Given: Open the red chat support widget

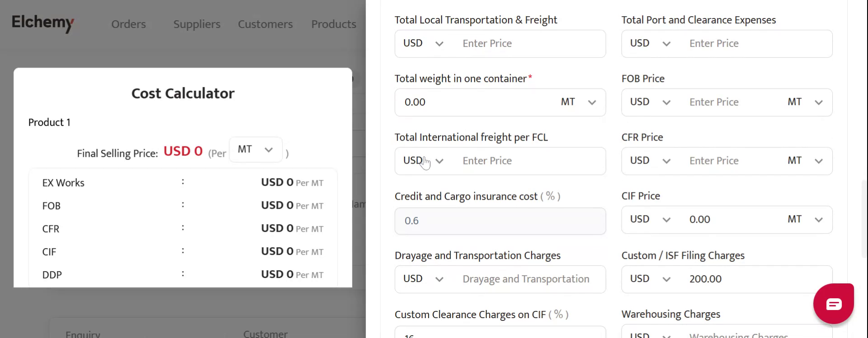Looking at the screenshot, I should coord(833,304).
